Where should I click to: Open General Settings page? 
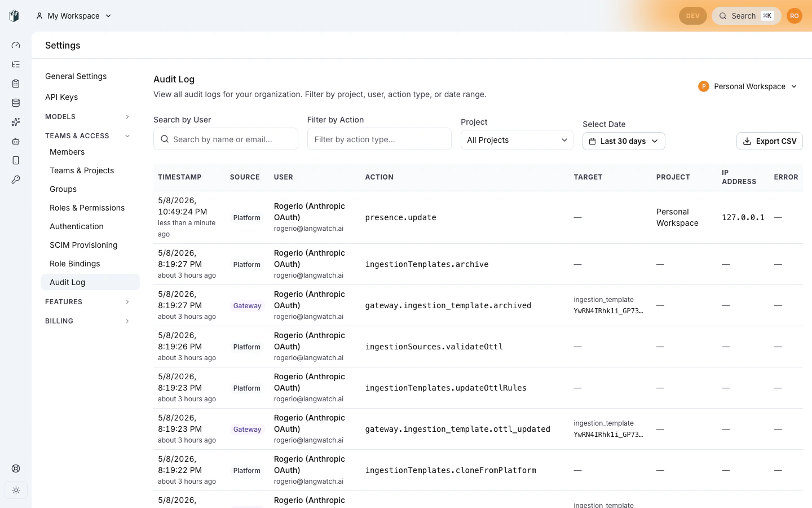pyautogui.click(x=76, y=76)
